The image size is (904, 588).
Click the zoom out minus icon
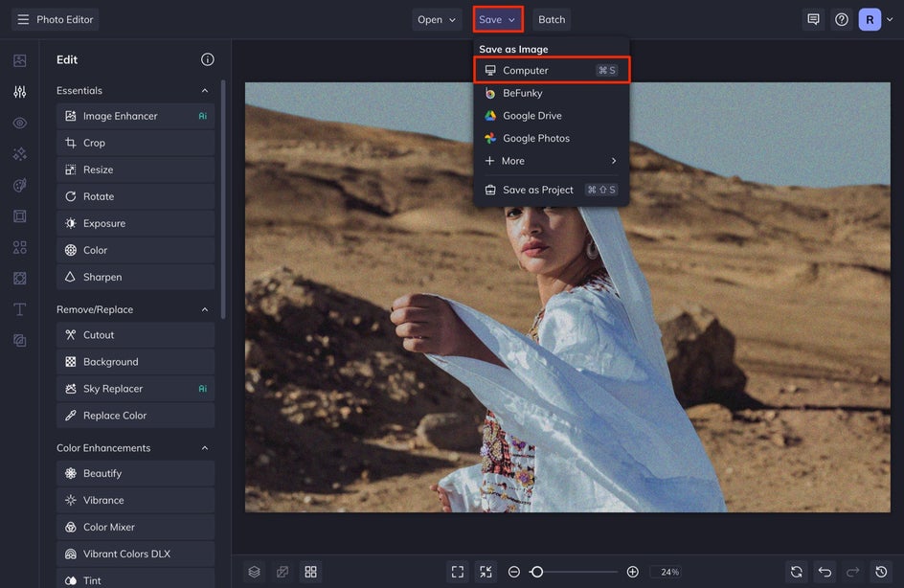pos(513,572)
